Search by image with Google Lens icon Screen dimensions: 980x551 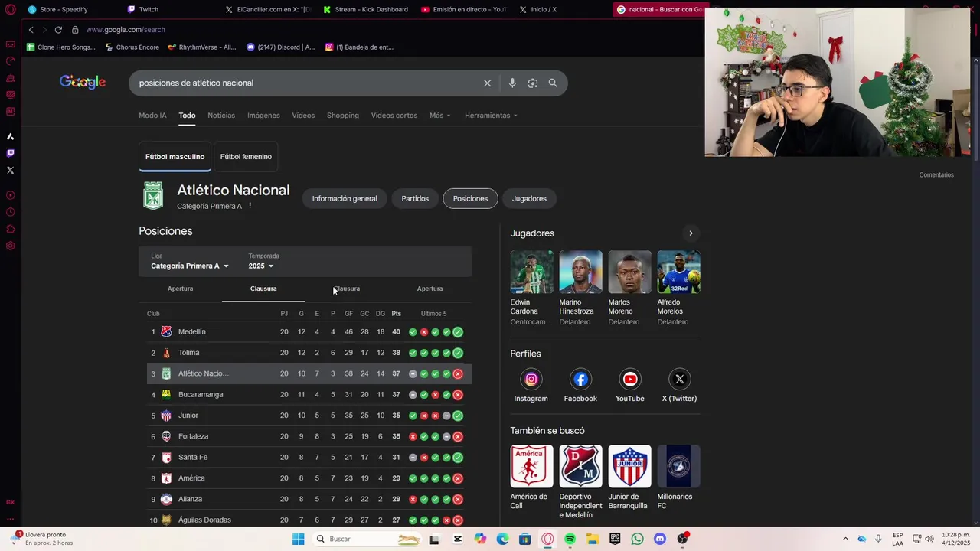coord(533,83)
